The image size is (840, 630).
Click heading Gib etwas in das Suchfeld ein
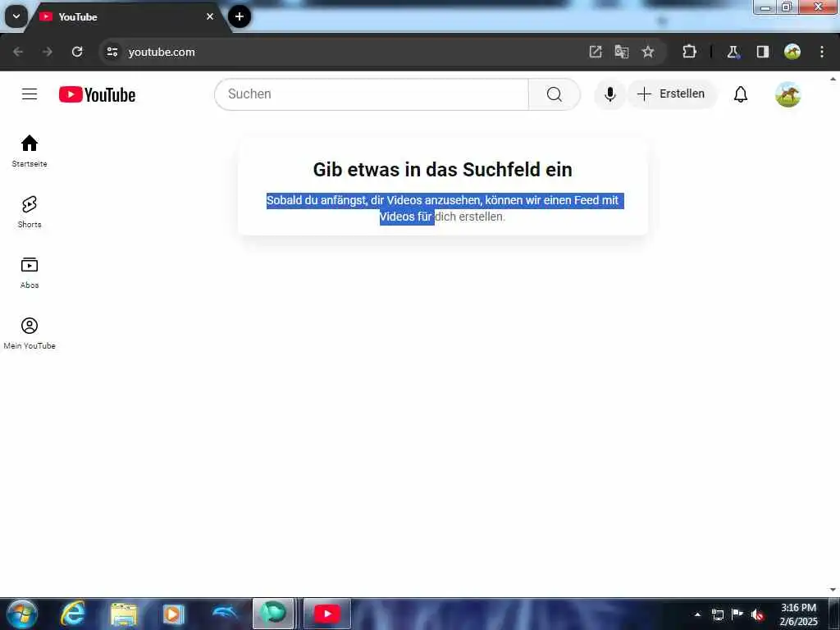pyautogui.click(x=442, y=169)
